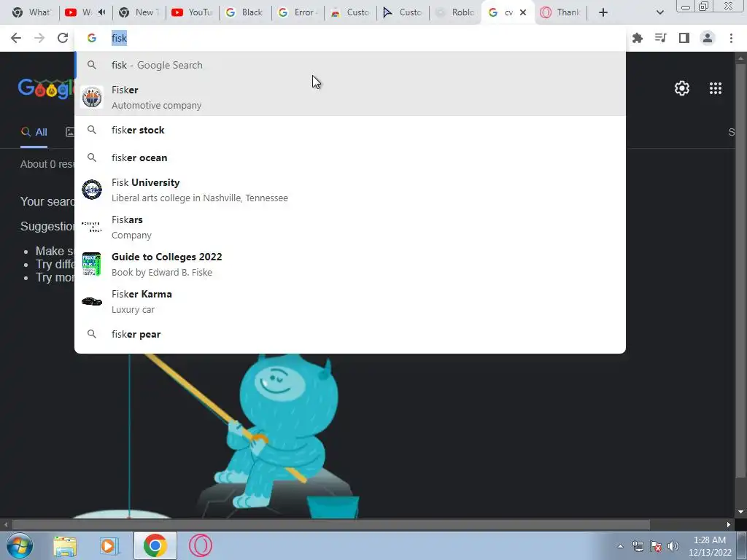Pick the 'Fiskars Company' suggestion
The width and height of the screenshot is (747, 560).
350,227
